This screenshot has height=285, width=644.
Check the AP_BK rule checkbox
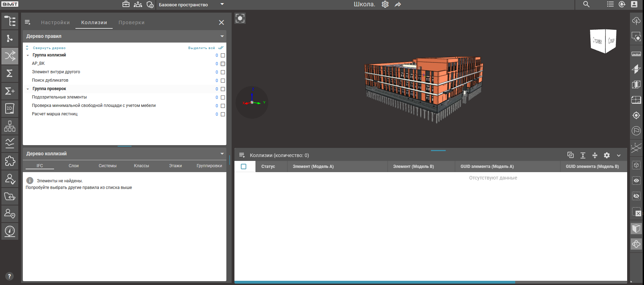[x=223, y=64]
